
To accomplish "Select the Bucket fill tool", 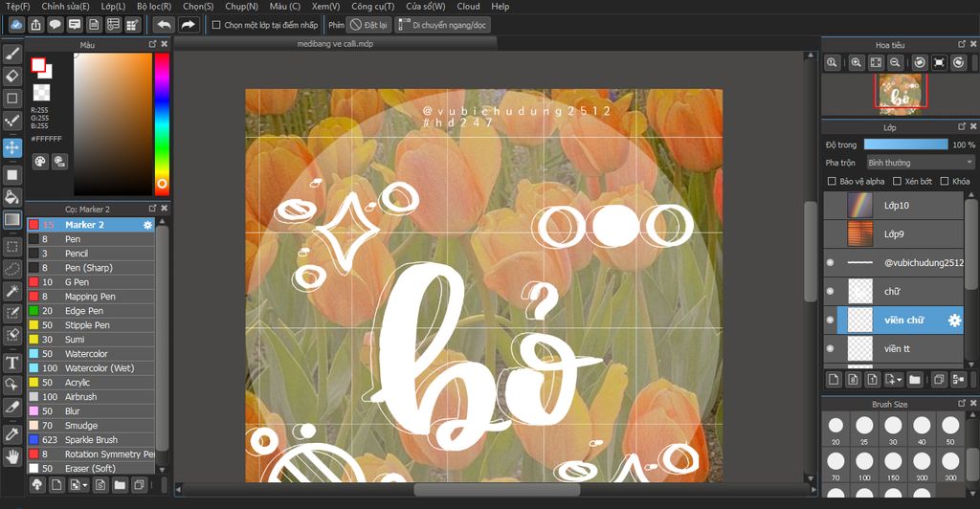I will (x=11, y=197).
